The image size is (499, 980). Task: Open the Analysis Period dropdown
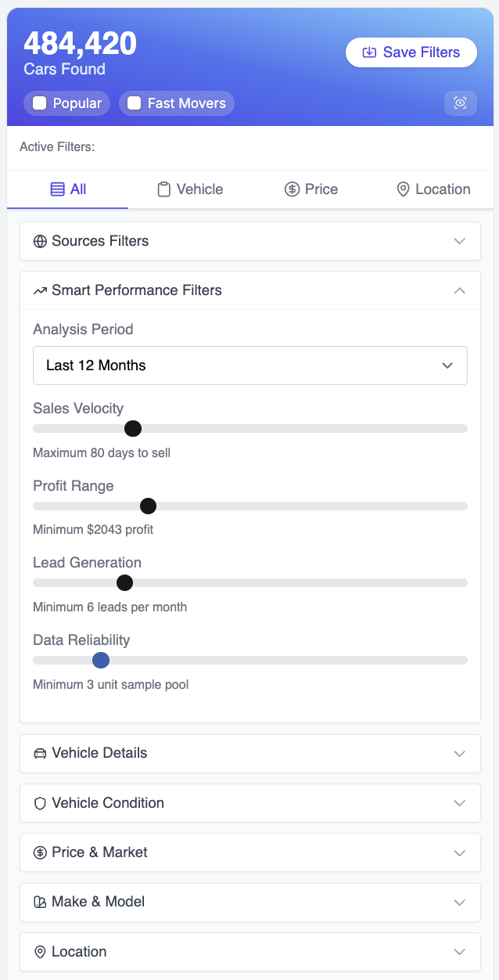[x=250, y=366]
